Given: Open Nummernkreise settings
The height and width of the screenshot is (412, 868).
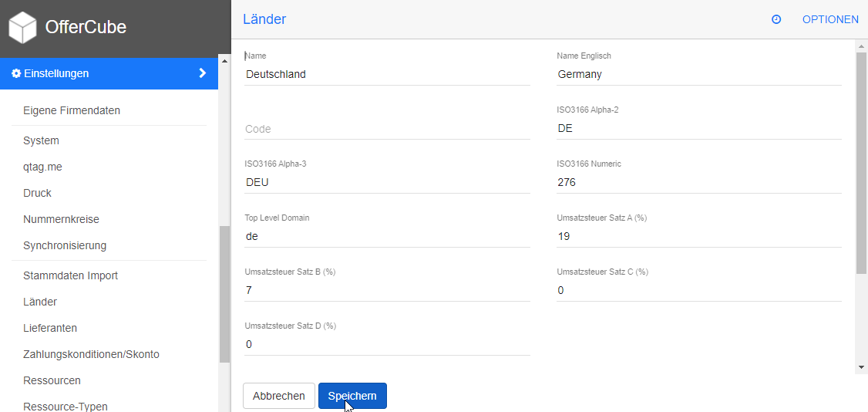Looking at the screenshot, I should click(62, 219).
